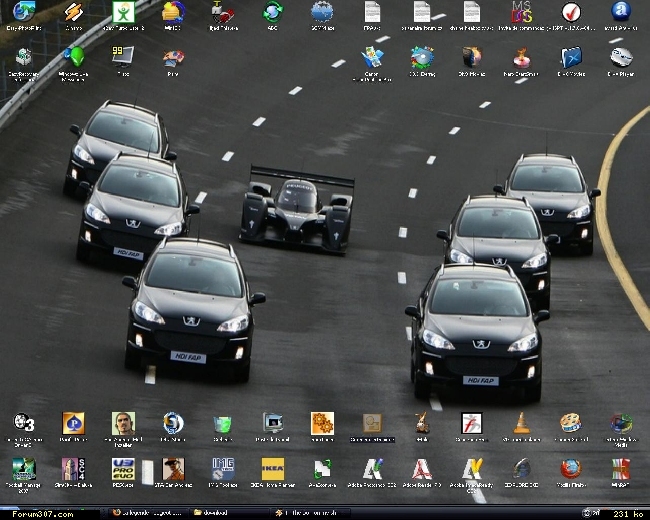Launch Adobe ImageReady yellow icon
Image resolution: width=650 pixels, height=520 pixels.
pos(472,469)
